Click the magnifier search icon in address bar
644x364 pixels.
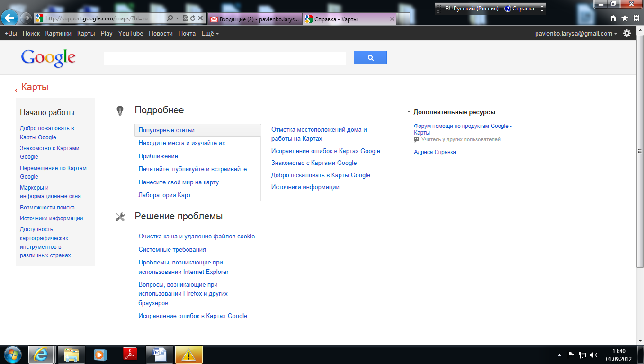pyautogui.click(x=170, y=18)
